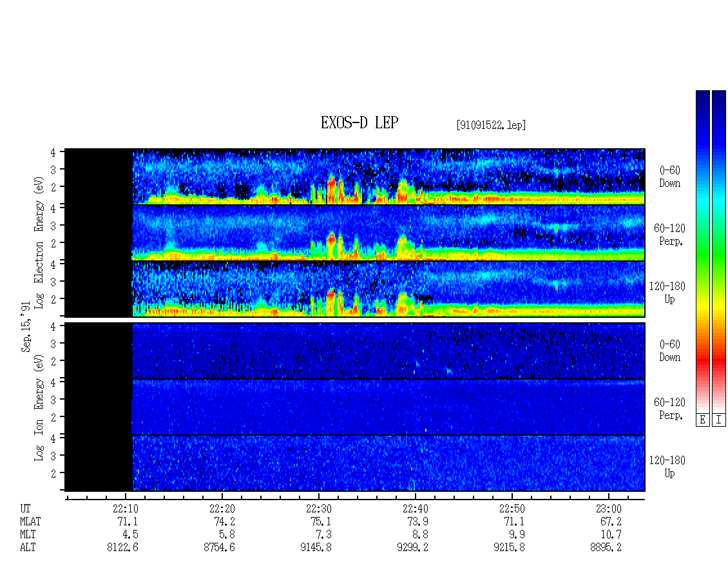Click the ALT value 8754.6
This screenshot has height=564, width=728.
(x=219, y=547)
